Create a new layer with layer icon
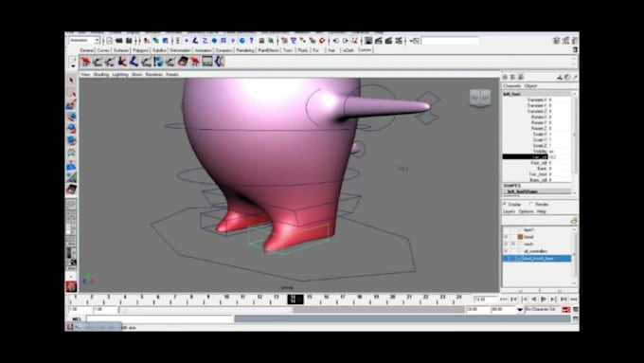 573,221
